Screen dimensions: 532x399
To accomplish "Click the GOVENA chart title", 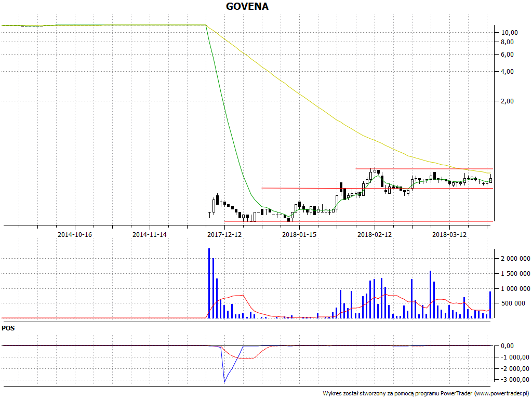I will tap(247, 7).
